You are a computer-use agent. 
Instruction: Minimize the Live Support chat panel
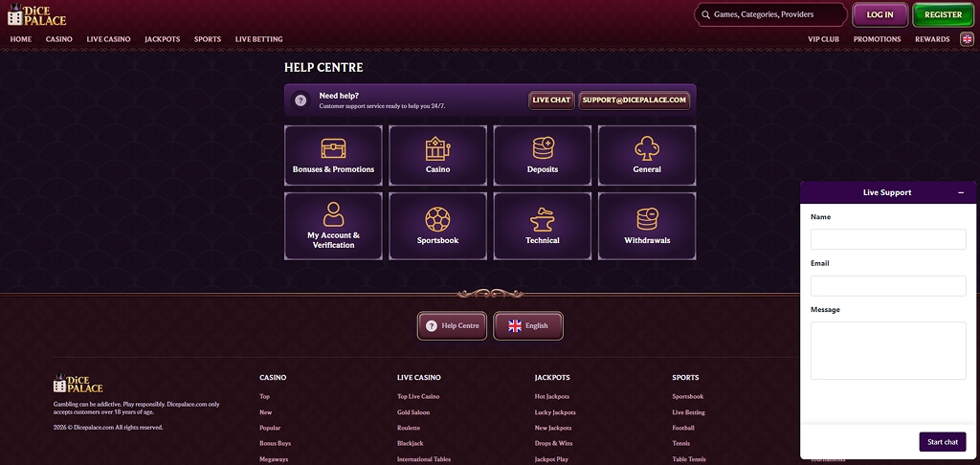coord(961,193)
